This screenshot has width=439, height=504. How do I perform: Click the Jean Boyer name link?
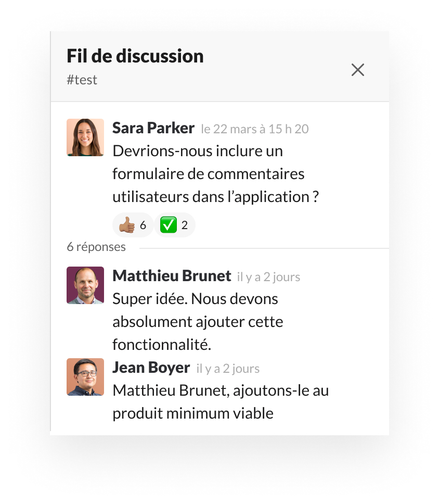(151, 368)
